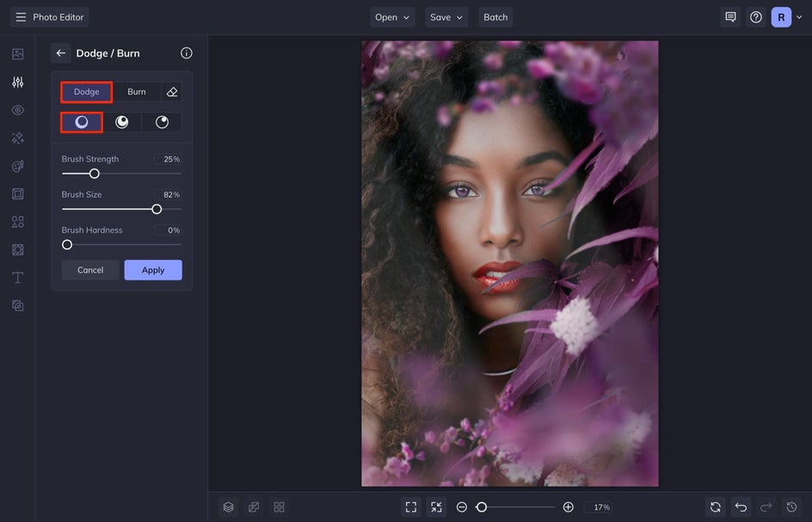Open the help question mark icon
This screenshot has width=812, height=522.
pos(756,17)
